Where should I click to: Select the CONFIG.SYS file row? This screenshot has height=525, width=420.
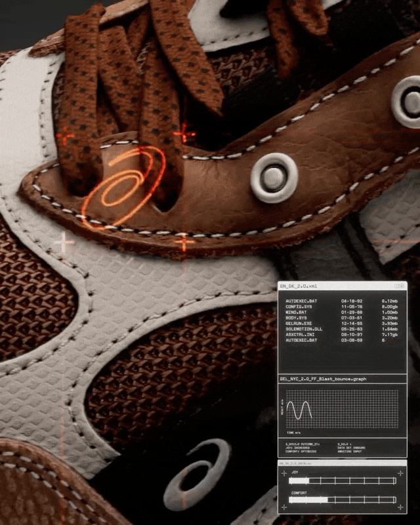click(x=341, y=306)
